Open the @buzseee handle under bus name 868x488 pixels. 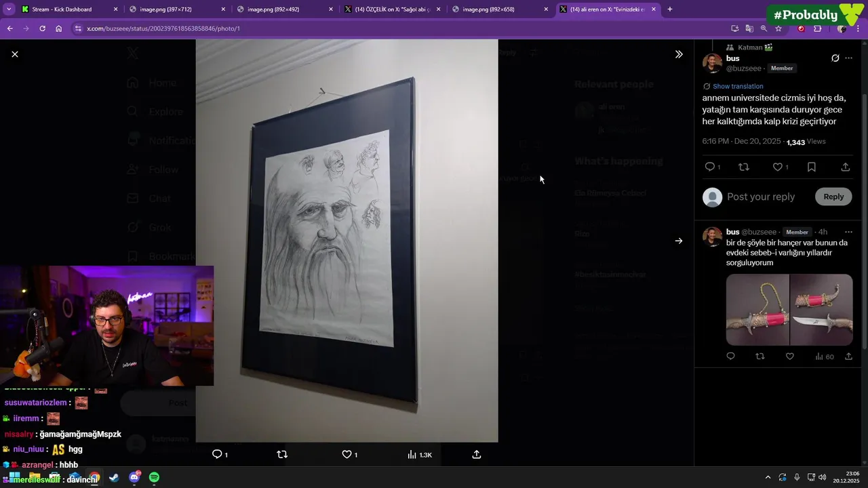point(744,68)
